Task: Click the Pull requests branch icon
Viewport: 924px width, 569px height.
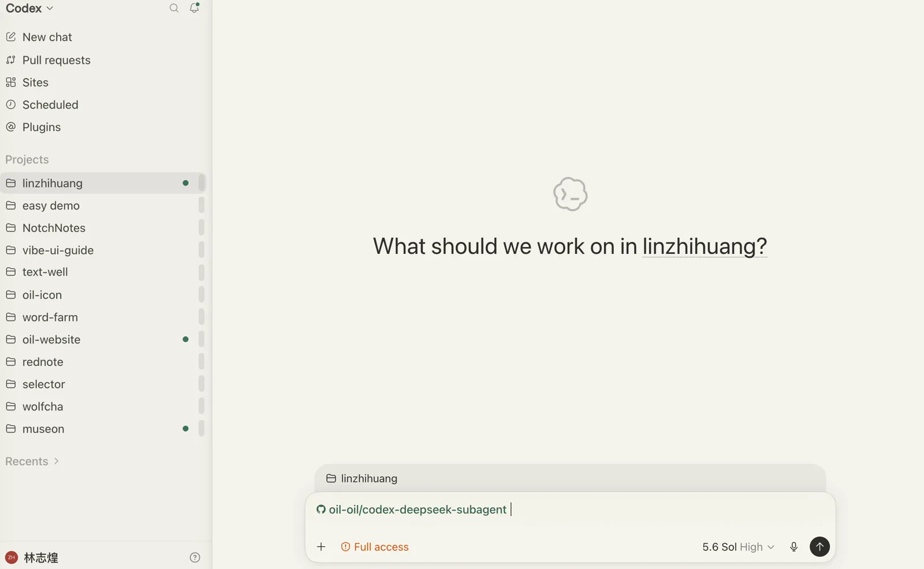Action: click(10, 60)
